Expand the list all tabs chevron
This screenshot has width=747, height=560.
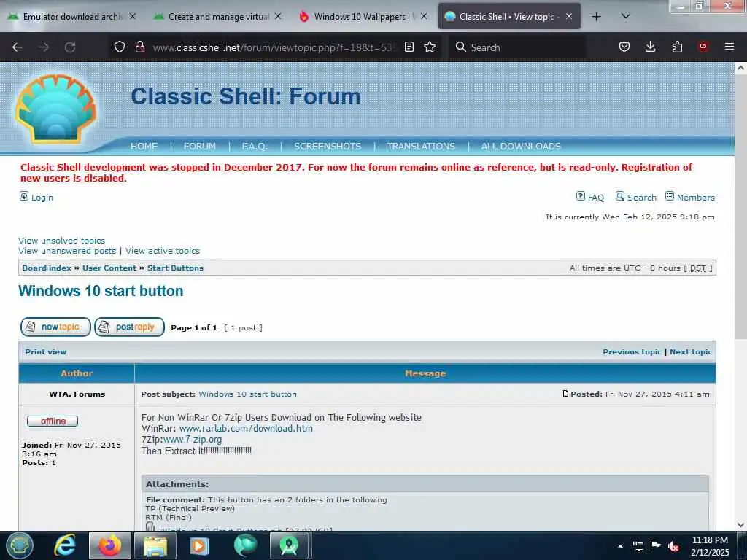(x=626, y=16)
